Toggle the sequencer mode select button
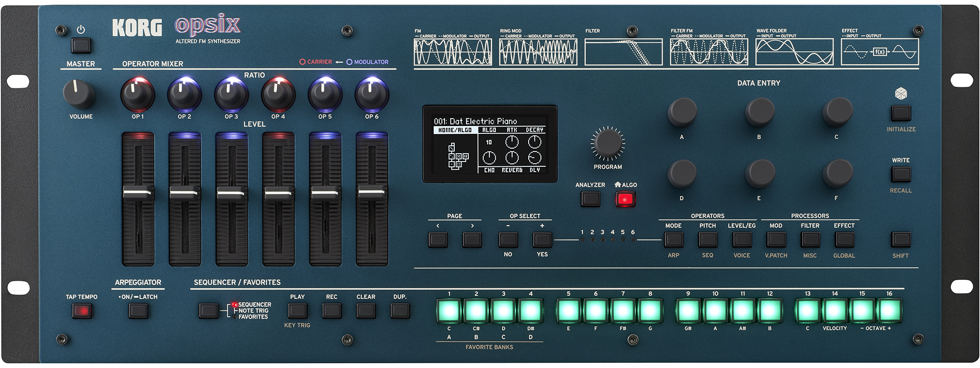 pos(208,311)
